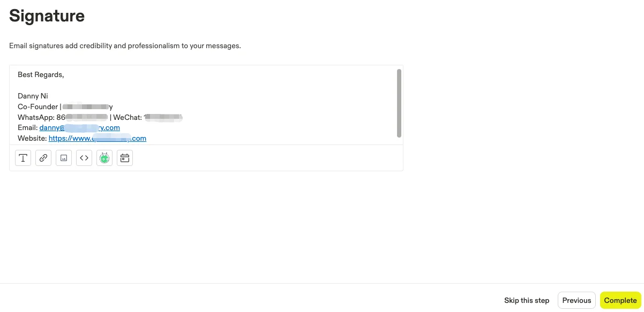
Task: Click the email signatures description text
Action: pos(125,46)
